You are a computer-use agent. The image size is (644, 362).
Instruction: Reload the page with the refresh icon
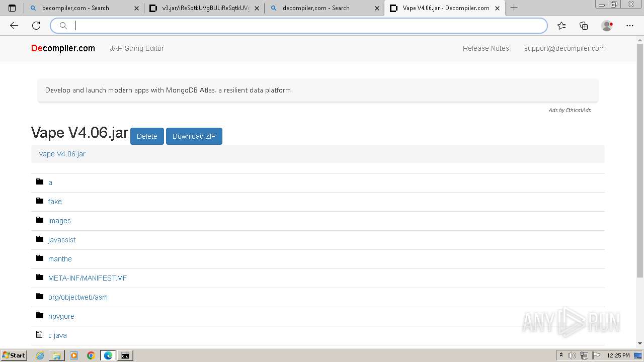tap(36, 26)
